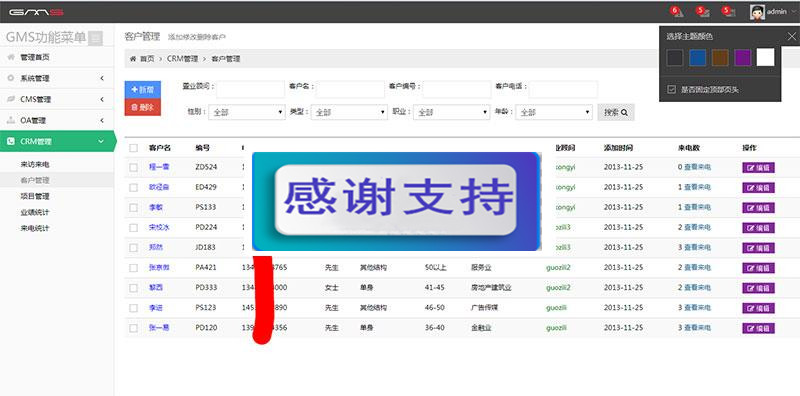Focus the 客户名 input field
The width and height of the screenshot is (800, 396).
click(350, 89)
